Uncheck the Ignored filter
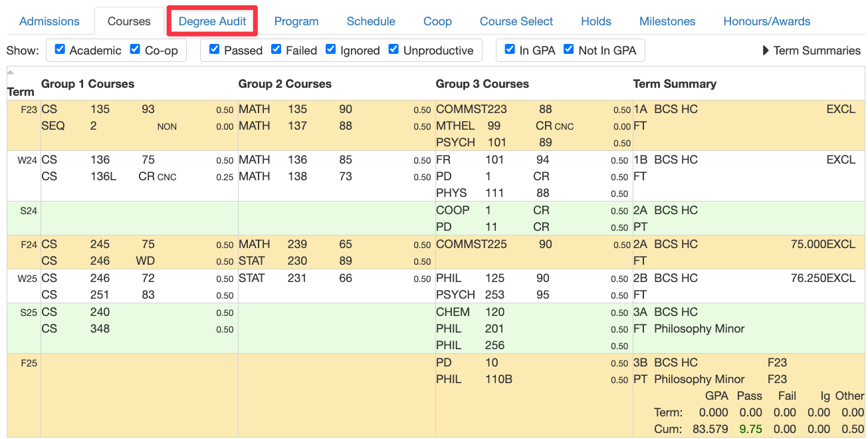The image size is (868, 439). (x=330, y=50)
